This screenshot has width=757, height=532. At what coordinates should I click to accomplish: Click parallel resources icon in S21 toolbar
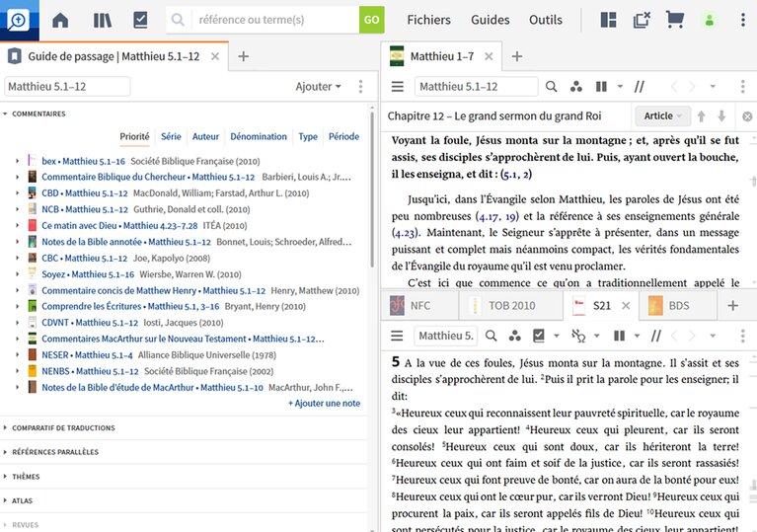pyautogui.click(x=655, y=336)
